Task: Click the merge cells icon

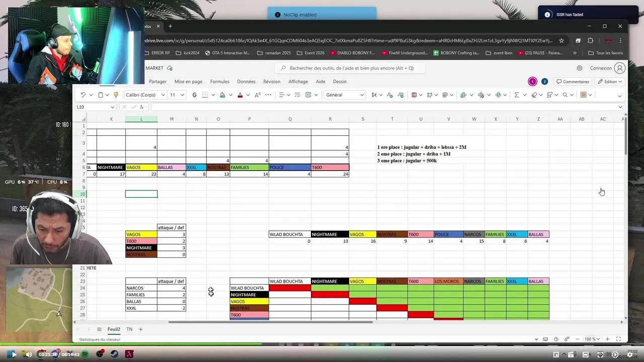Action: coord(308,95)
